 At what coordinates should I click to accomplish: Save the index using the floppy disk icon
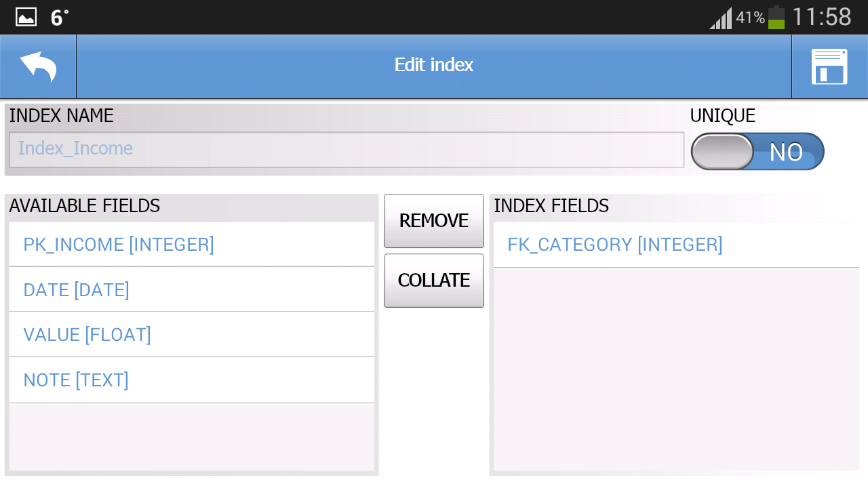click(x=829, y=66)
